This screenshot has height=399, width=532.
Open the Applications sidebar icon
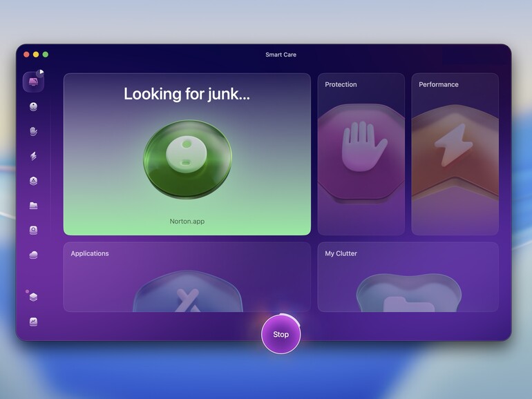(x=33, y=181)
